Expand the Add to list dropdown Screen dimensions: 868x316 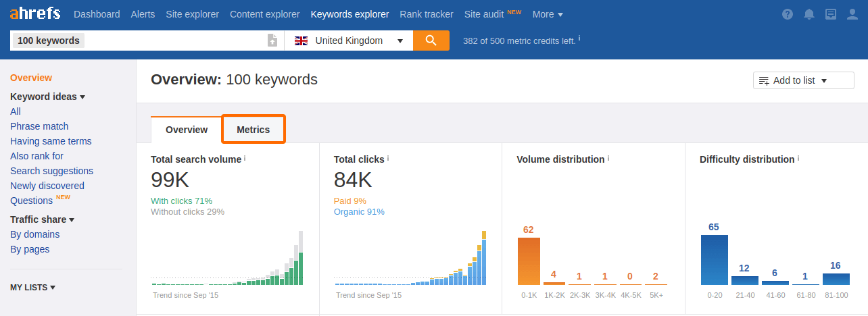[x=794, y=80]
